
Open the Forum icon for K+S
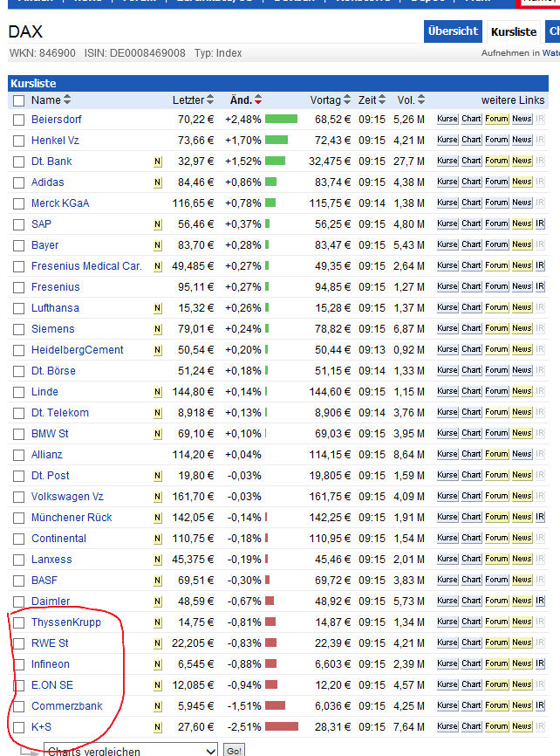pyautogui.click(x=496, y=726)
